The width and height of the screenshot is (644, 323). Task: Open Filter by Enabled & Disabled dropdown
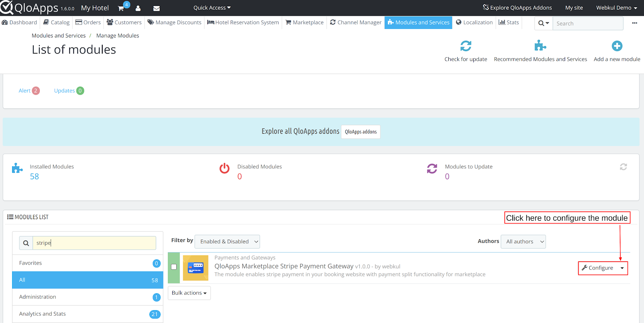point(227,242)
